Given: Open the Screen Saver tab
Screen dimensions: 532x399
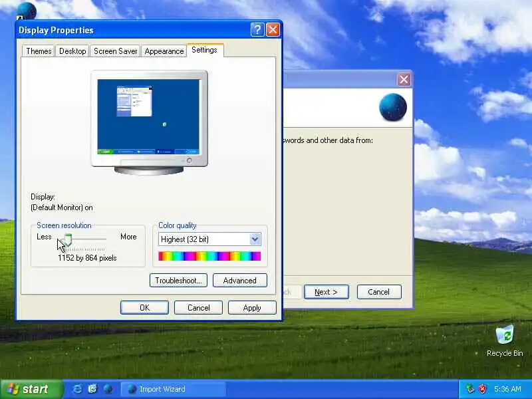Looking at the screenshot, I should [115, 51].
